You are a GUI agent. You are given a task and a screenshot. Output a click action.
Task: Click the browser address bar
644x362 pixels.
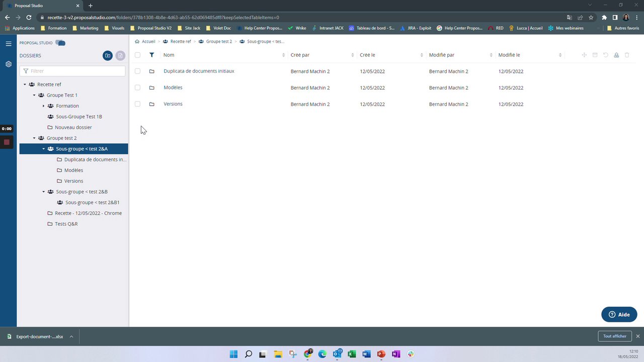pyautogui.click(x=302, y=17)
